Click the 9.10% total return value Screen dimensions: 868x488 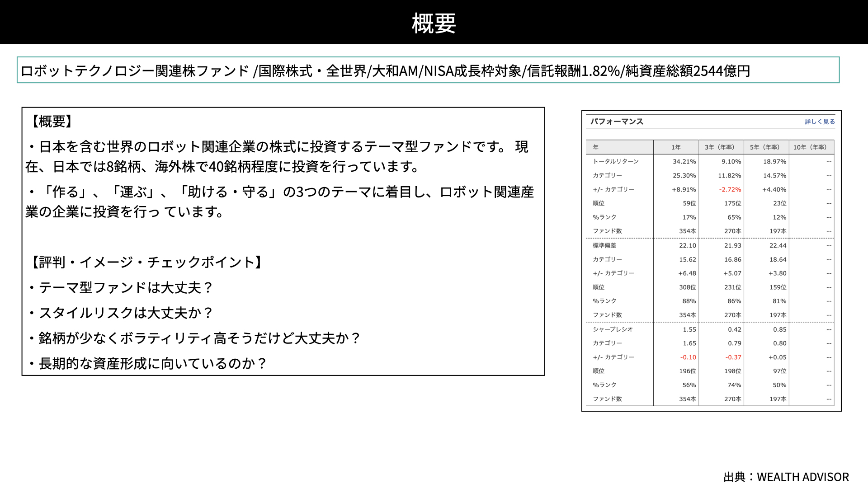(731, 161)
